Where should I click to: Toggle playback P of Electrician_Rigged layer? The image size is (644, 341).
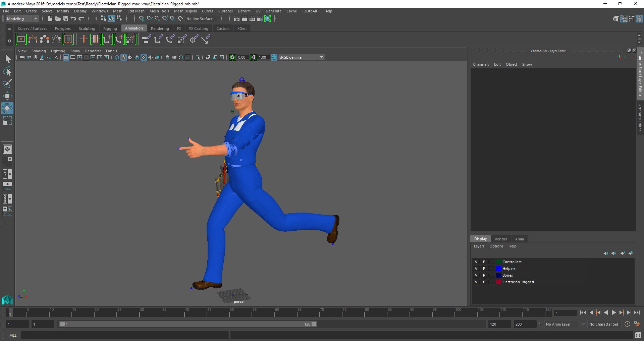click(x=484, y=282)
